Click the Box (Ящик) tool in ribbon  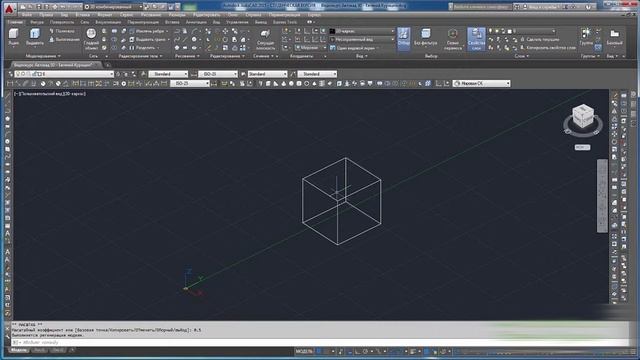(x=13, y=37)
